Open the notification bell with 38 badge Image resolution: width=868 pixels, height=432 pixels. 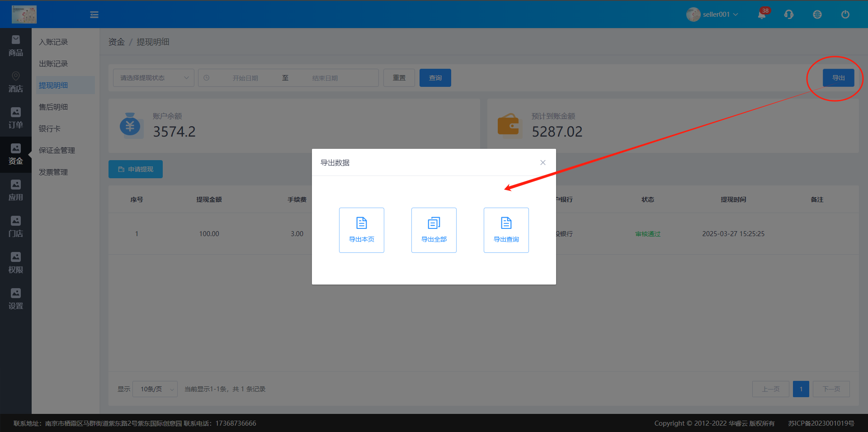pyautogui.click(x=762, y=14)
